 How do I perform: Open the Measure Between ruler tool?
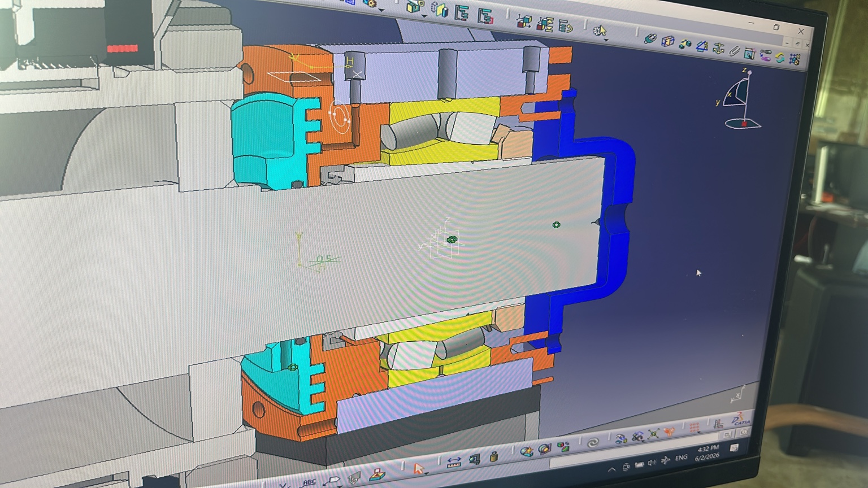454,462
